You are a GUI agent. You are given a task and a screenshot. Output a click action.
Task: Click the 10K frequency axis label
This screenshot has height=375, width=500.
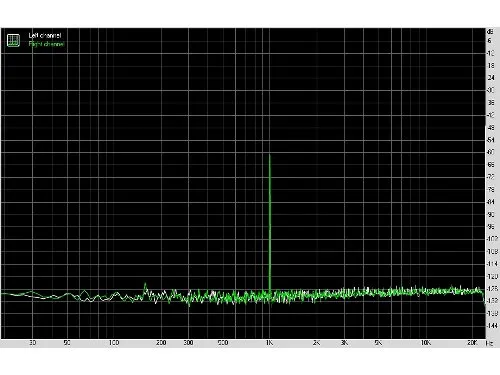click(x=426, y=343)
